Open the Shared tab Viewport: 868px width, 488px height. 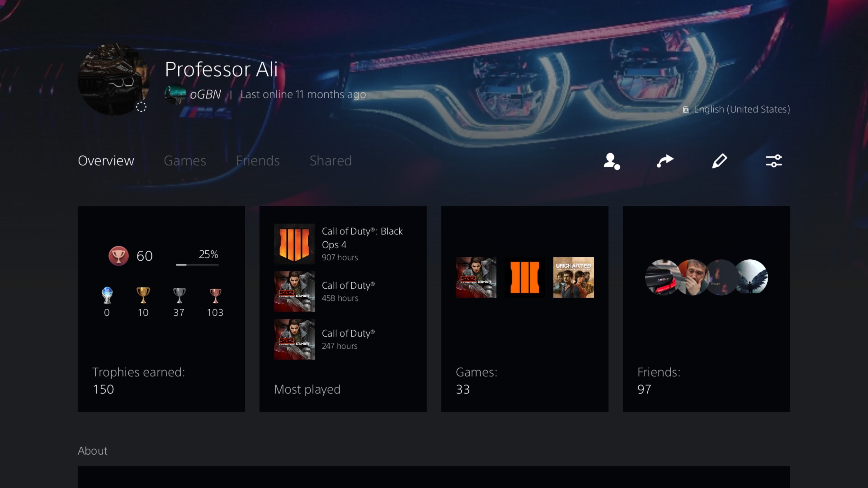330,161
